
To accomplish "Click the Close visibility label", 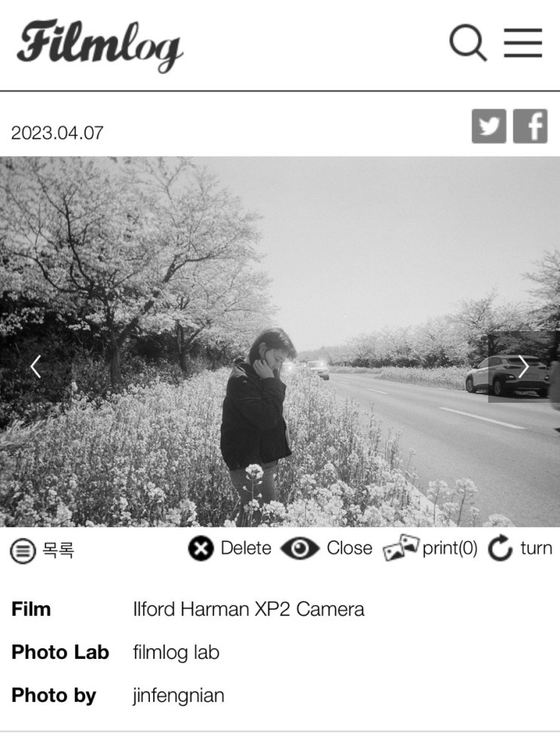I will [349, 548].
